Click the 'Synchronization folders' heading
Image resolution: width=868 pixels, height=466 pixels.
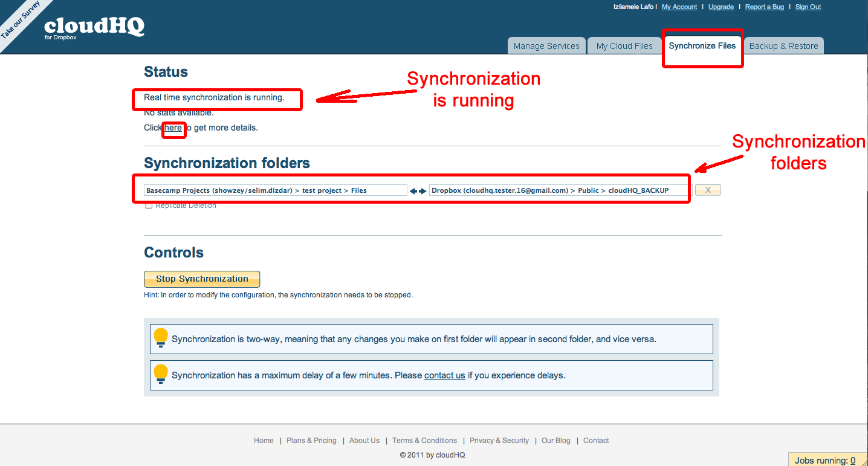[x=227, y=163]
